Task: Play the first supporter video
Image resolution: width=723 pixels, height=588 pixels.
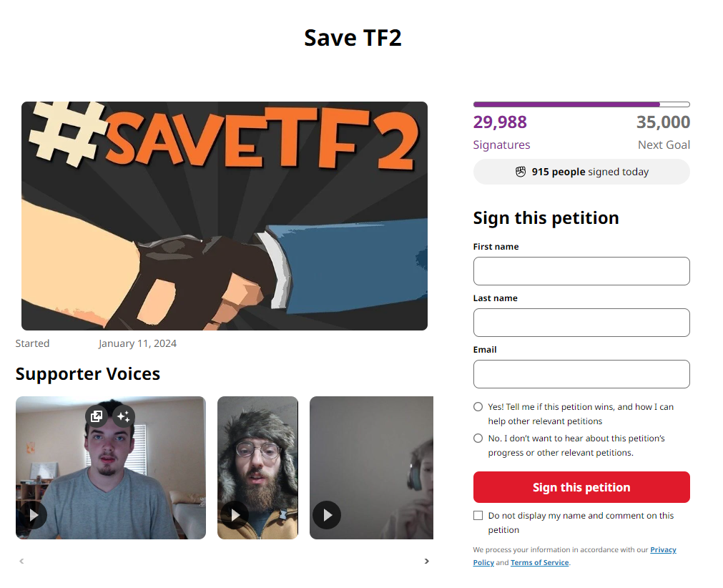Action: (33, 514)
